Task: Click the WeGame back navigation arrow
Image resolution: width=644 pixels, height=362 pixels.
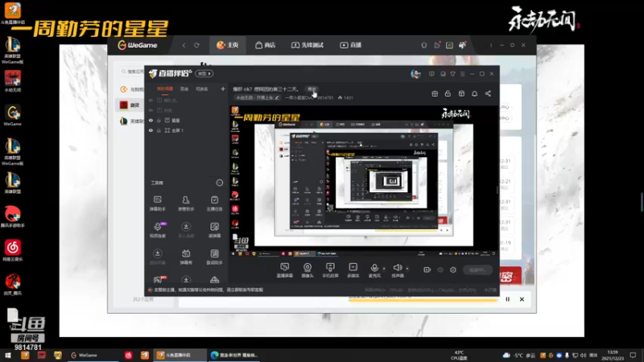Action: [184, 45]
